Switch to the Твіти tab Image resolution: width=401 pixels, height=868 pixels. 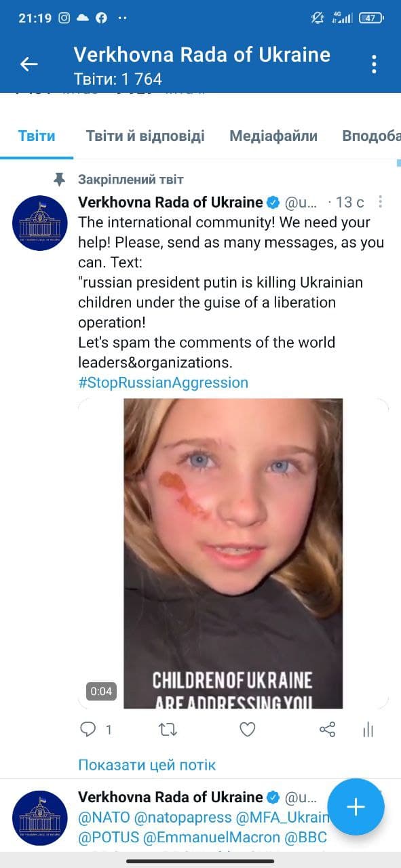37,136
